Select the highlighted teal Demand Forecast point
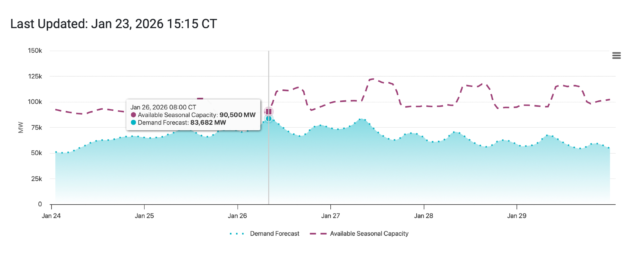Viewport: 644px width, 257px height. [269, 119]
